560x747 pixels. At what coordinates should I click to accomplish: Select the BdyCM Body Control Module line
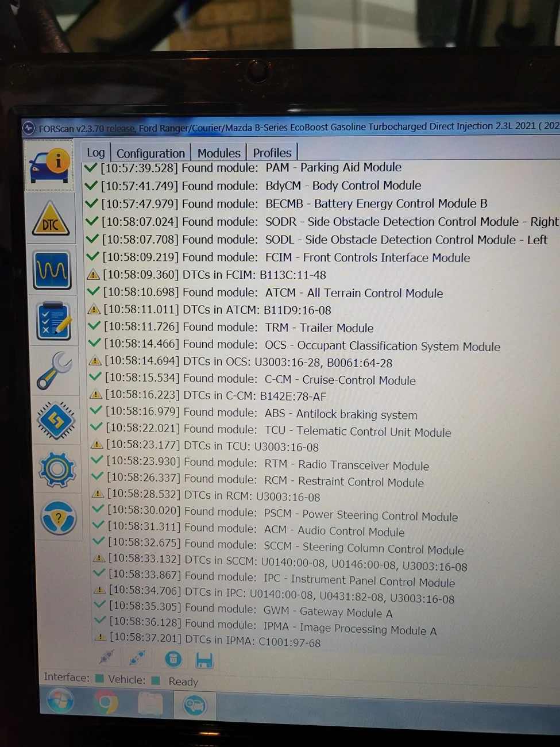253,186
